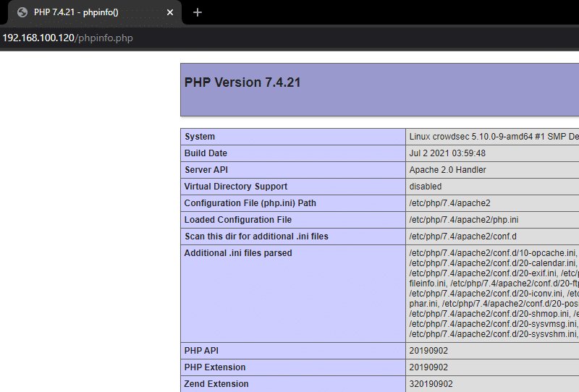Click the PHP Extension value 20190902
579x392 pixels.
click(x=428, y=367)
